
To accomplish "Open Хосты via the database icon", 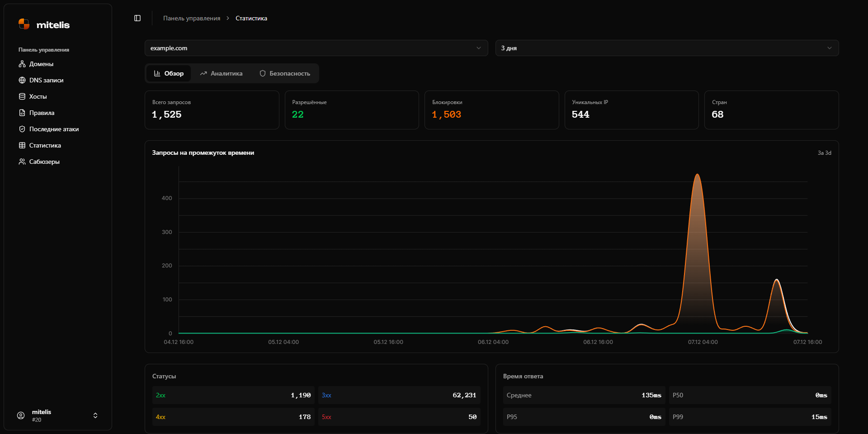I will tap(22, 96).
